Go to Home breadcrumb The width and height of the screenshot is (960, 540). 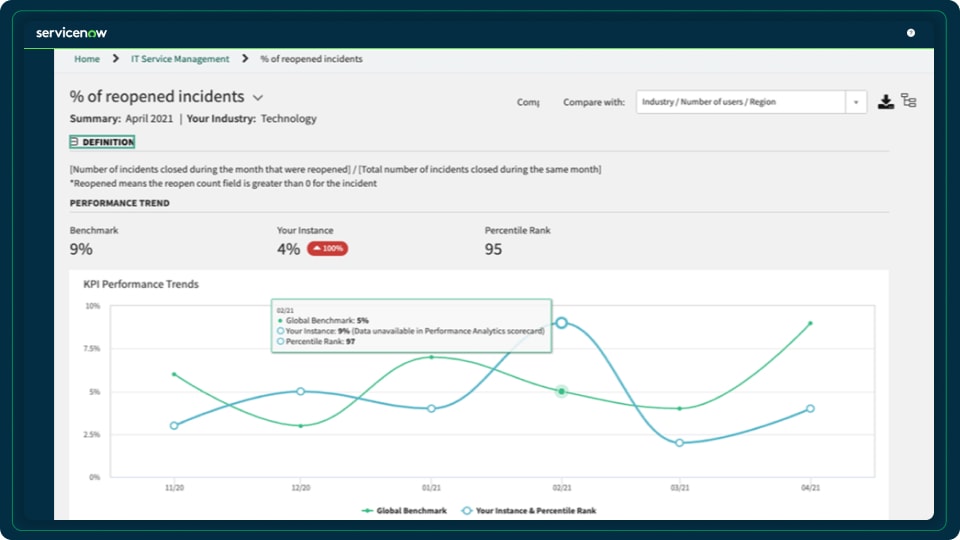(x=87, y=59)
